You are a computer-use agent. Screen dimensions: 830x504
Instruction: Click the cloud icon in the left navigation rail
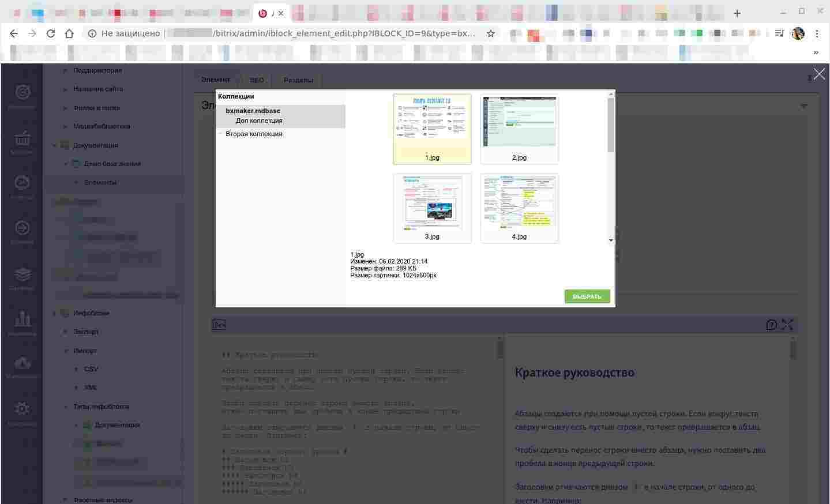point(22,363)
